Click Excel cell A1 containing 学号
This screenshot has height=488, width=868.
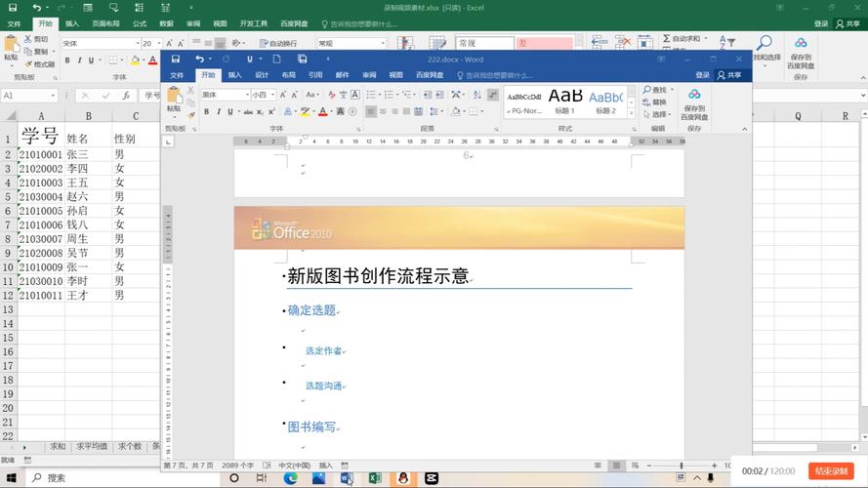coord(39,138)
